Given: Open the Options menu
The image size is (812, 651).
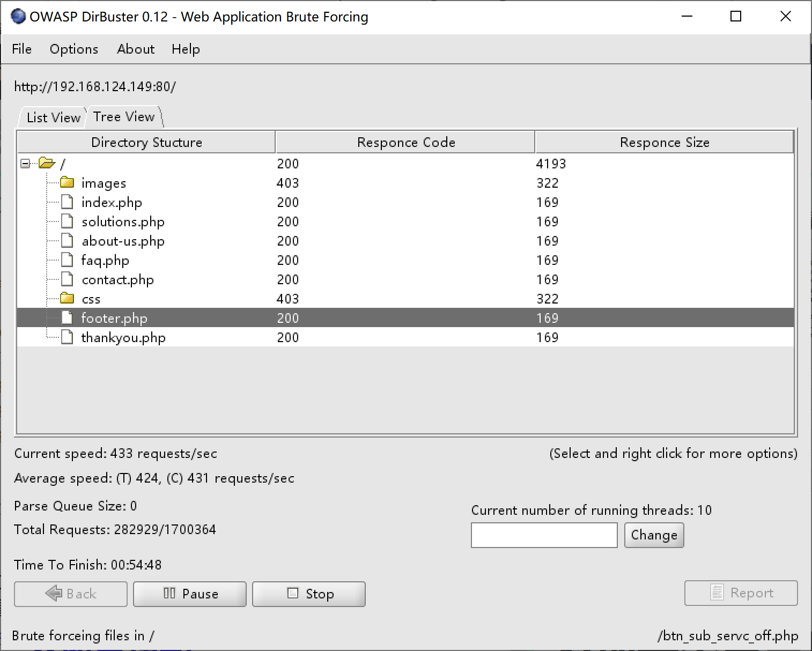Looking at the screenshot, I should pyautogui.click(x=74, y=49).
